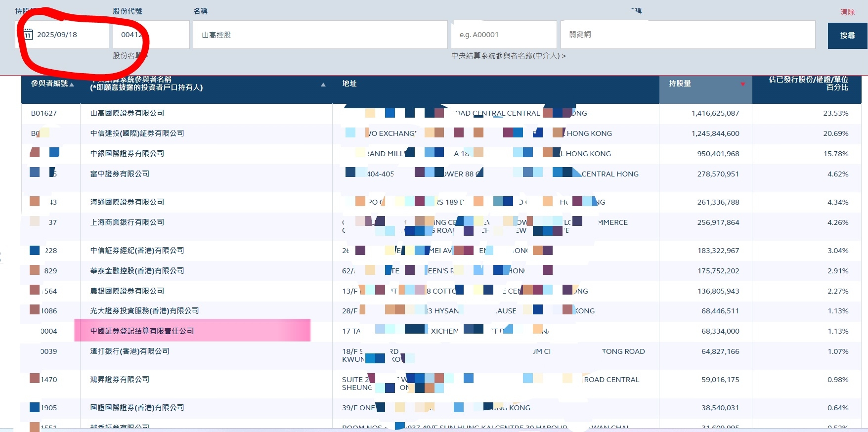Image resolution: width=868 pixels, height=432 pixels.
Task: Select row 渣打銀行(香港)有限公司
Action: (x=130, y=351)
